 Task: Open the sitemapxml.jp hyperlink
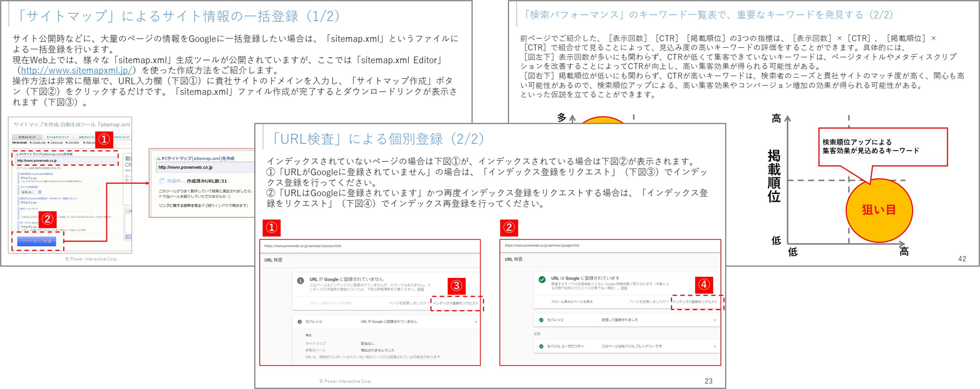tap(76, 71)
